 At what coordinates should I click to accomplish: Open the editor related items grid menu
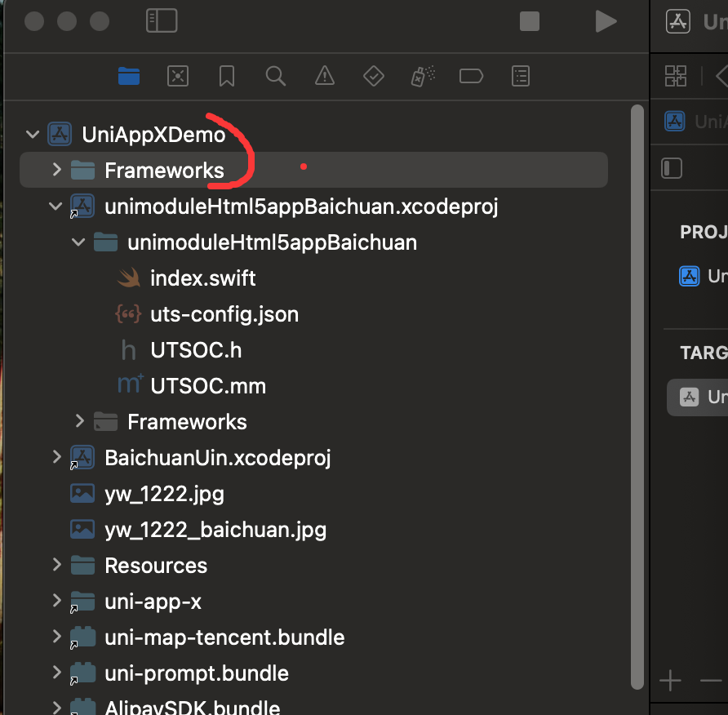tap(676, 76)
